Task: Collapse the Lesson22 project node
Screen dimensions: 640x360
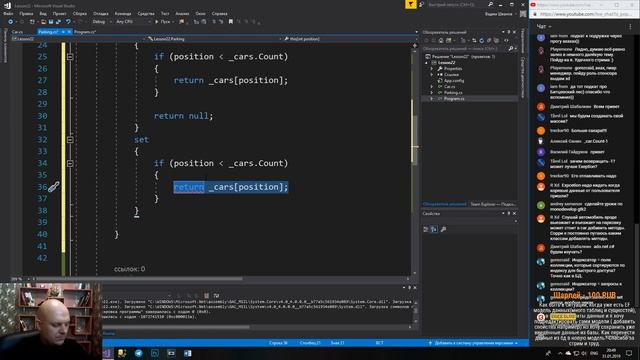Action: point(427,63)
